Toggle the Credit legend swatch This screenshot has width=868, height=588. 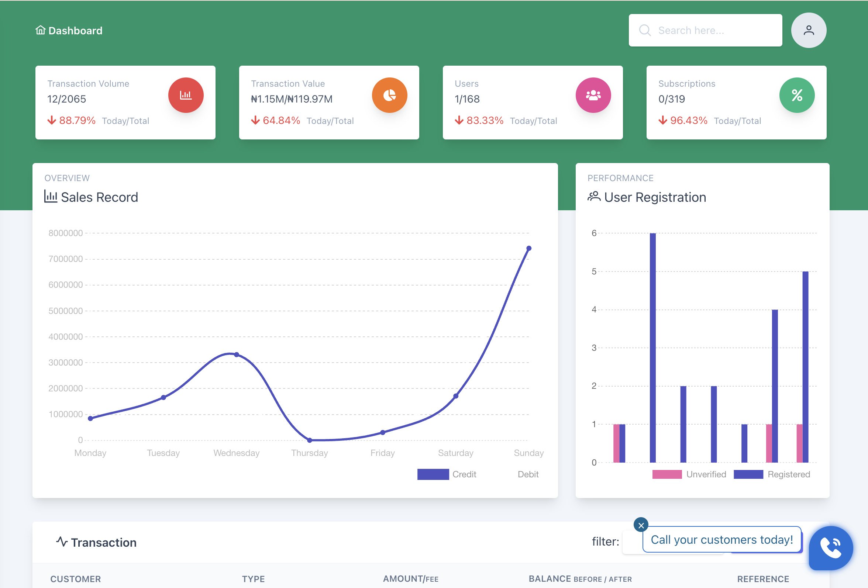(x=433, y=474)
